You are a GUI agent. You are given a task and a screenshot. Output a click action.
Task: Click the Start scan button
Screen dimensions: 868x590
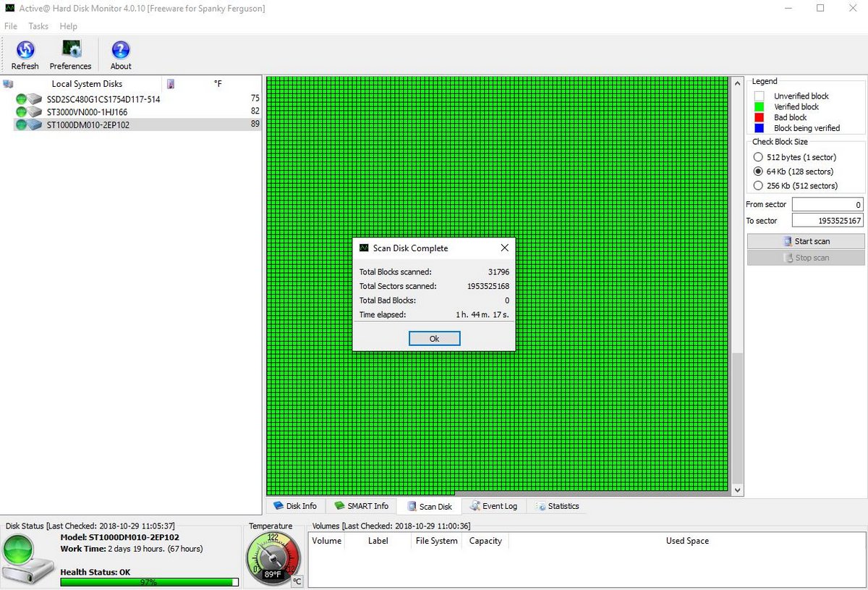pos(805,240)
